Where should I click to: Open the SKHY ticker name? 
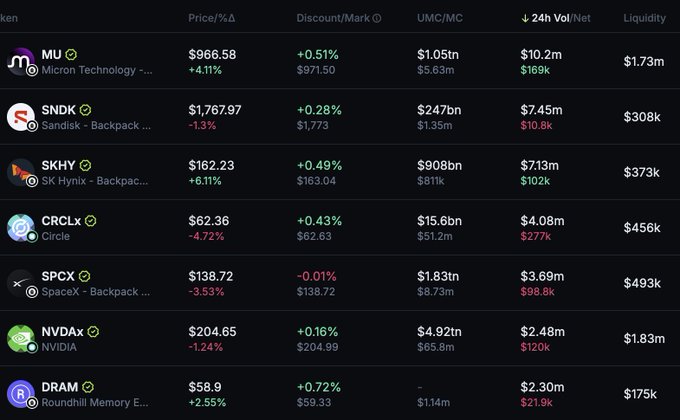(59, 165)
